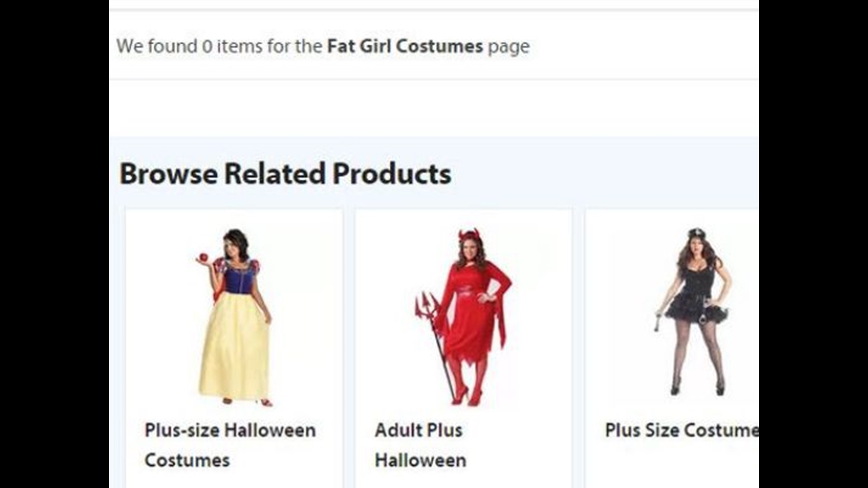Open the red devil costume image
This screenshot has width=868, height=488.
coord(463,316)
